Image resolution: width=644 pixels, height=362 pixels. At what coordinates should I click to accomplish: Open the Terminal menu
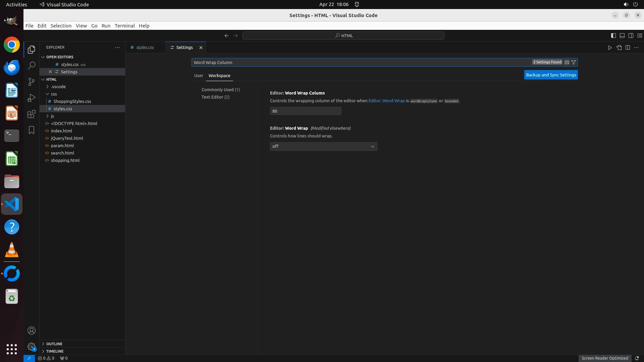tap(124, 26)
